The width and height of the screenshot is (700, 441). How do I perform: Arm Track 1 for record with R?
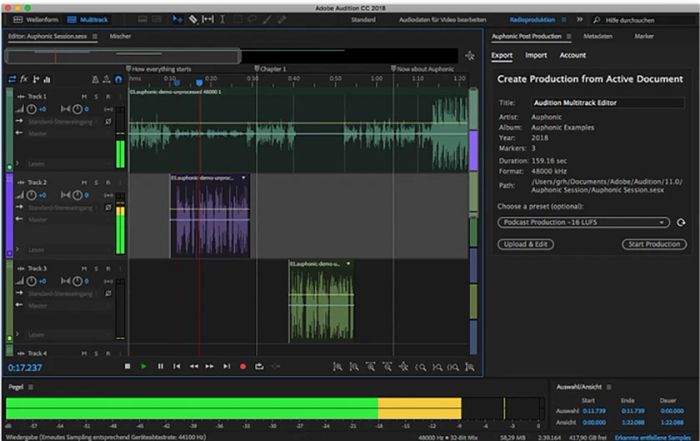[x=108, y=96]
